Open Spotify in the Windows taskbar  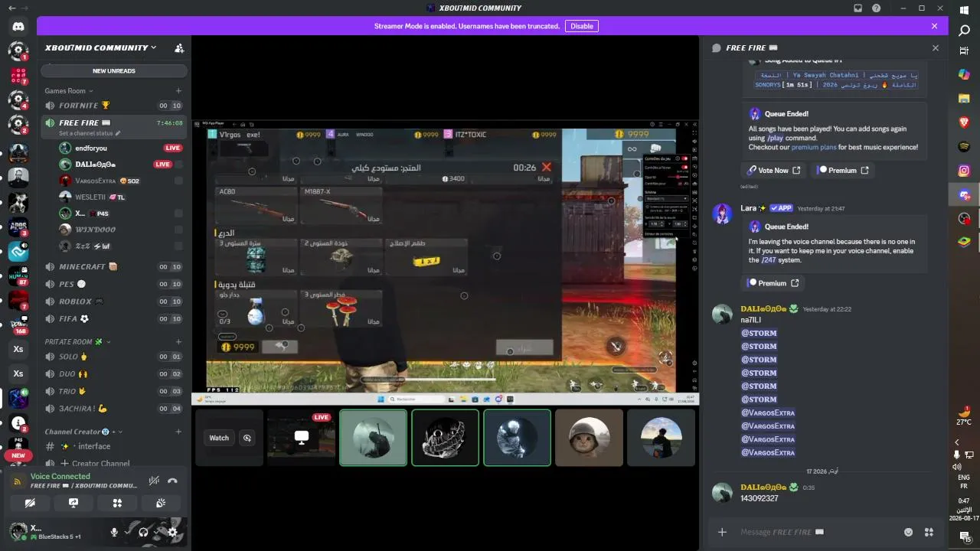(x=964, y=146)
